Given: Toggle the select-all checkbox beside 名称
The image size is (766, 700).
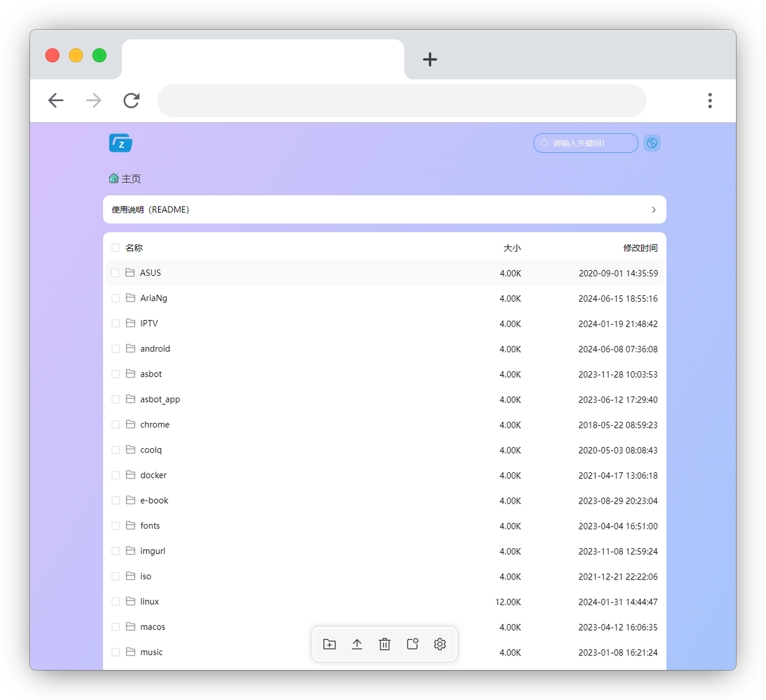Looking at the screenshot, I should pyautogui.click(x=115, y=248).
